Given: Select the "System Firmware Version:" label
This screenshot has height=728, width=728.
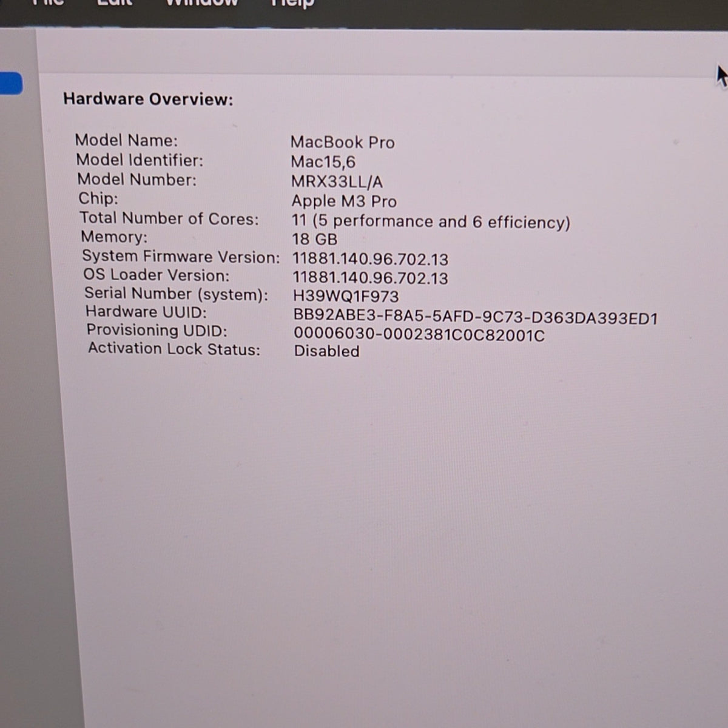Looking at the screenshot, I should point(181,257).
